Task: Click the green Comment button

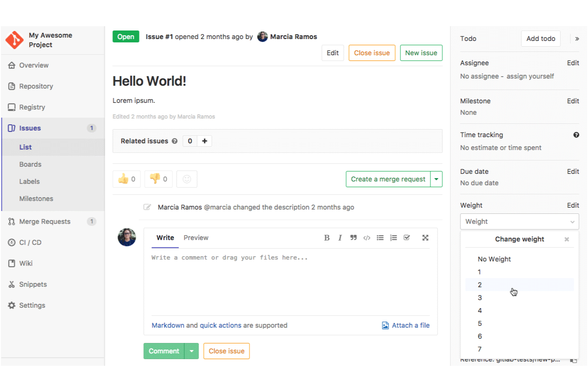Action: pos(164,351)
